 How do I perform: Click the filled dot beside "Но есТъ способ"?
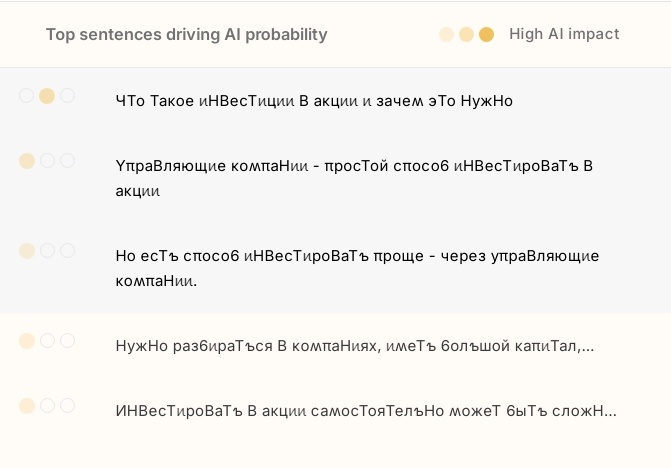click(x=27, y=251)
